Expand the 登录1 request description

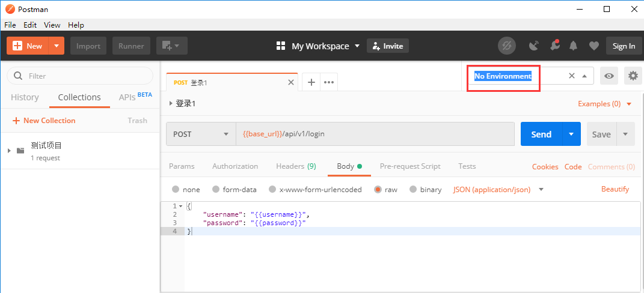click(171, 104)
